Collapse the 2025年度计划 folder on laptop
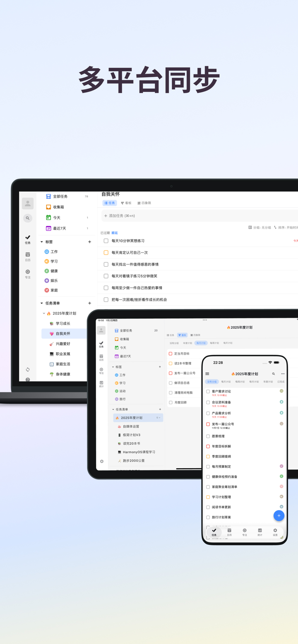298x644 pixels. (x=44, y=313)
